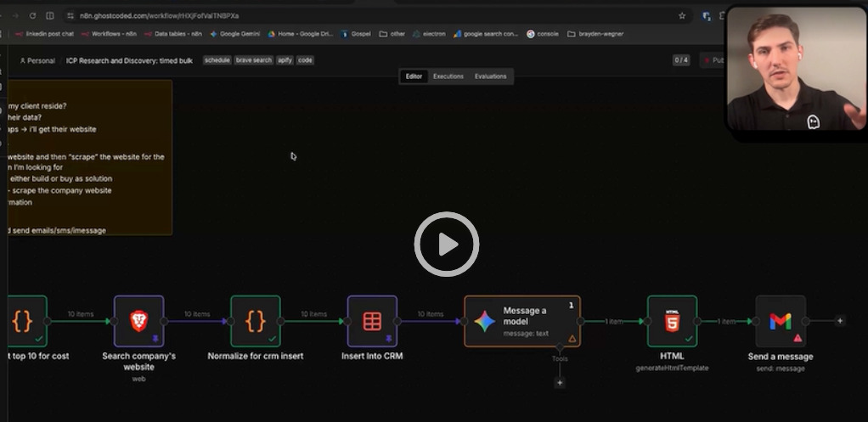Bookmark this page with the star icon
This screenshot has height=422, width=868.
682,16
